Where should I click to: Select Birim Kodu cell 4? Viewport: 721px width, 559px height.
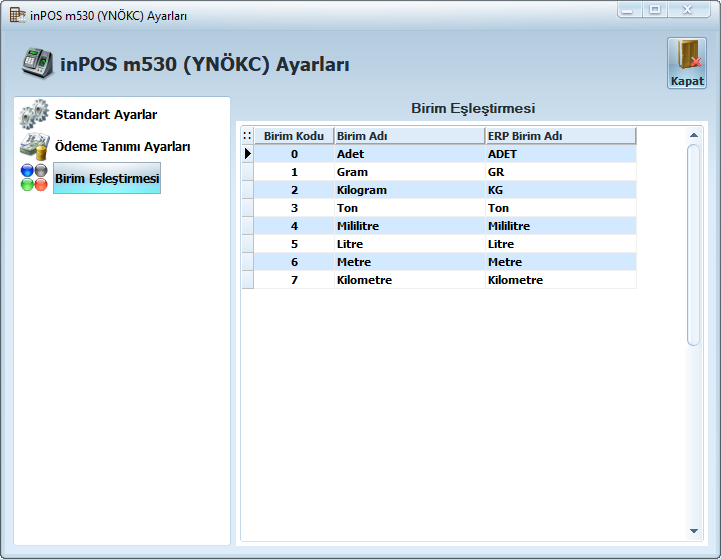[294, 226]
